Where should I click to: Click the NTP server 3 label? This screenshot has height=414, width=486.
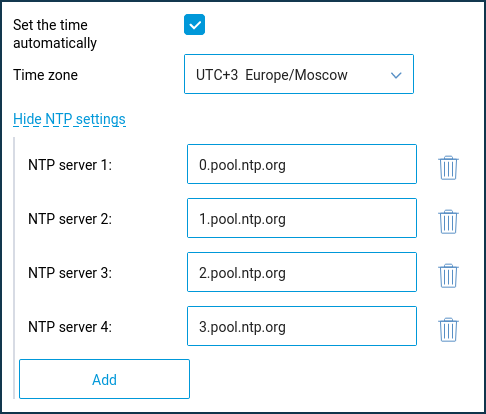[70, 273]
